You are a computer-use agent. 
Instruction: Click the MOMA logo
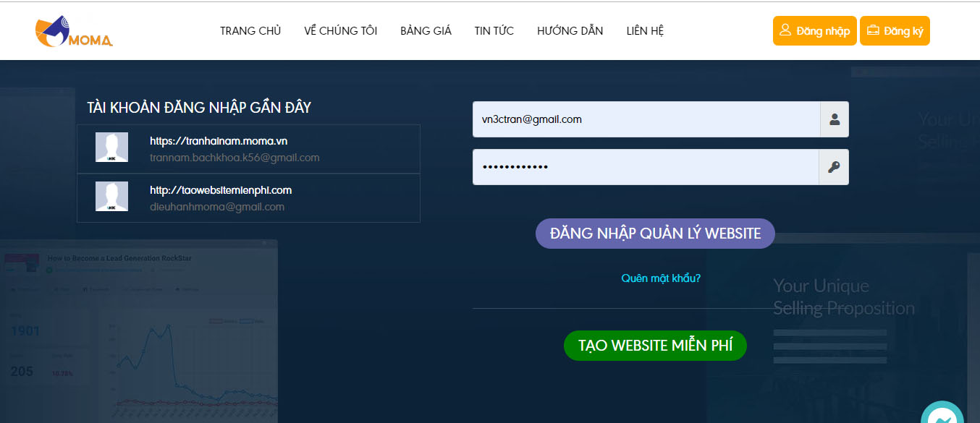pos(72,30)
